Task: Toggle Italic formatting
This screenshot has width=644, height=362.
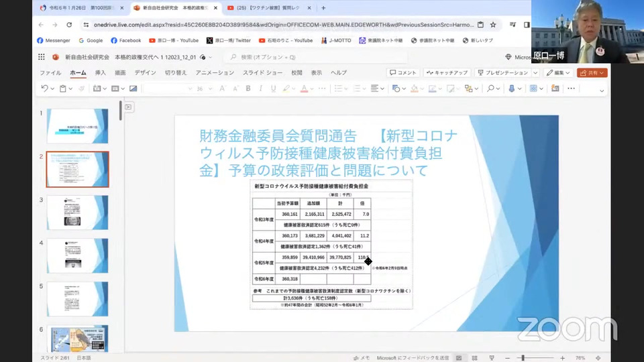Action: 260,88
